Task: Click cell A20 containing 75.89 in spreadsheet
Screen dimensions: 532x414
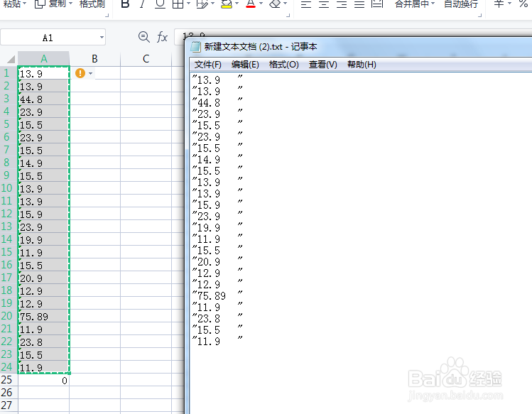Action: tap(43, 316)
